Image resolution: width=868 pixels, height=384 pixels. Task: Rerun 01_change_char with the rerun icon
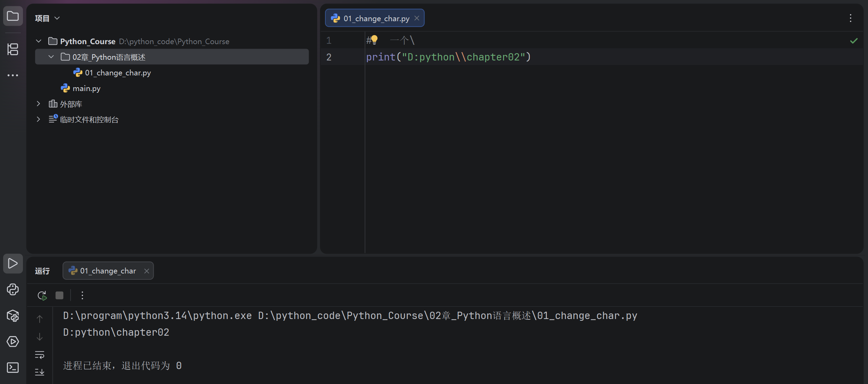(x=42, y=295)
